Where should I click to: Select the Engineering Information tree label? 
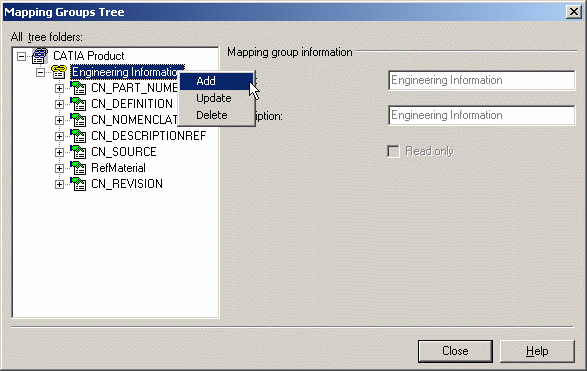pos(125,72)
